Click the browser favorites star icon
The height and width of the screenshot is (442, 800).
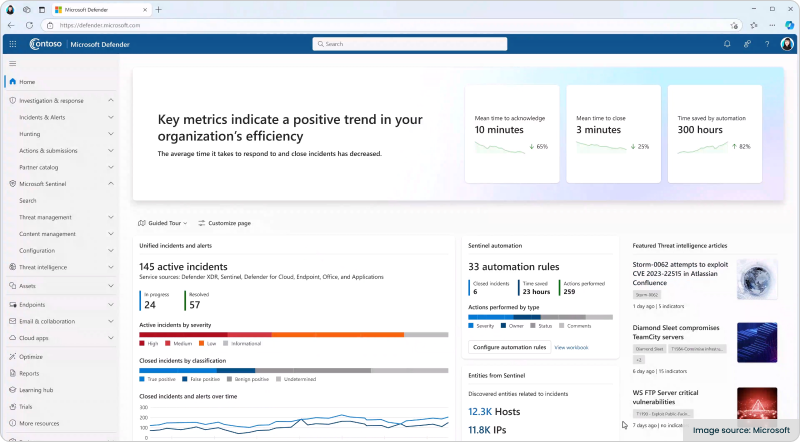point(754,25)
